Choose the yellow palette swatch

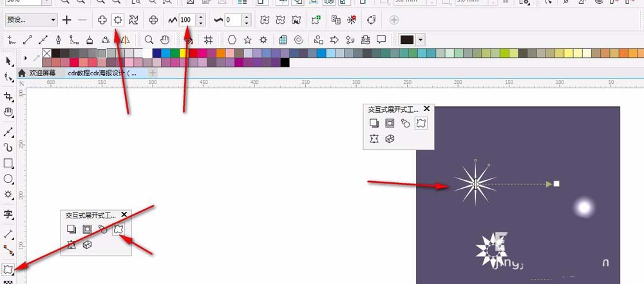click(184, 53)
